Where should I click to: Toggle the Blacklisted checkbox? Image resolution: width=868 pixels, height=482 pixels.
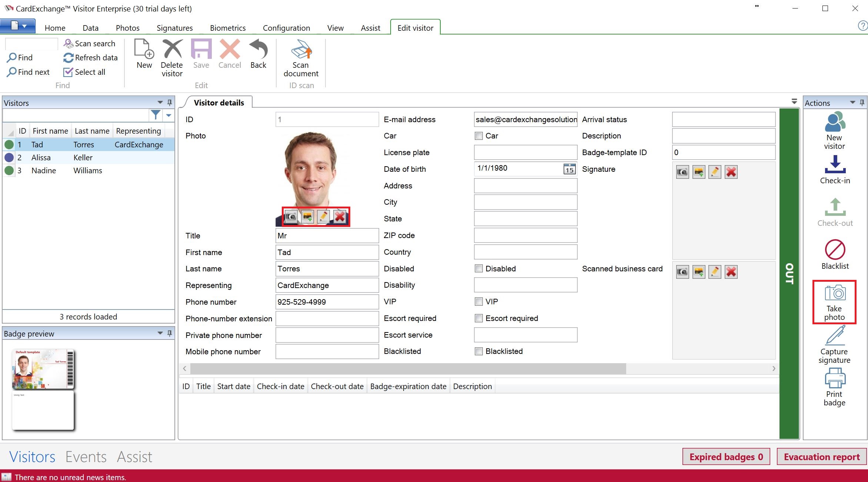pos(479,351)
